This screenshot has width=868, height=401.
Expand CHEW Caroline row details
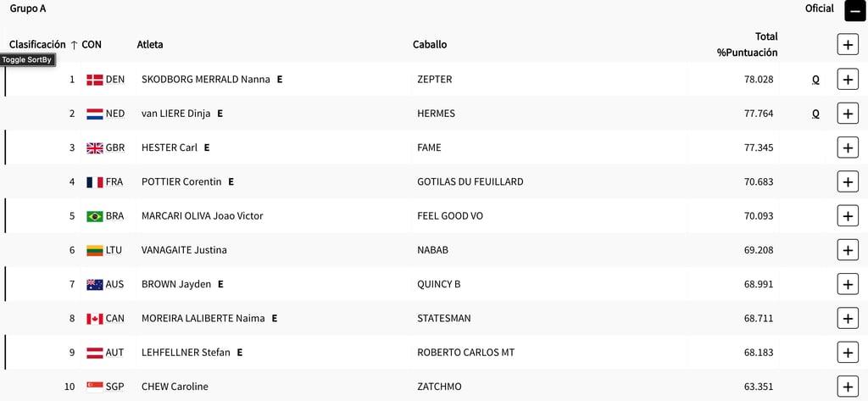pyautogui.click(x=848, y=386)
